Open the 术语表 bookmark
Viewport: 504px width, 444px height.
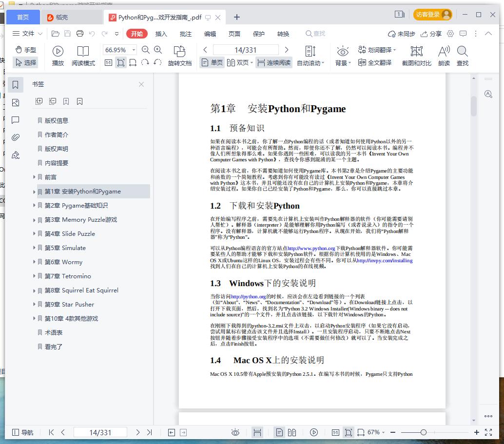(x=54, y=332)
